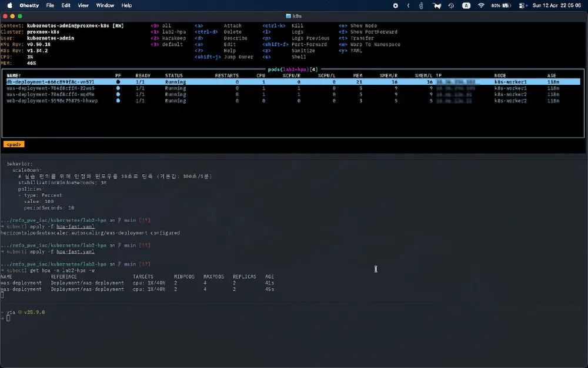Click the input source A icon
Image resolution: width=588 pixels, height=368 pixels.
466,5
